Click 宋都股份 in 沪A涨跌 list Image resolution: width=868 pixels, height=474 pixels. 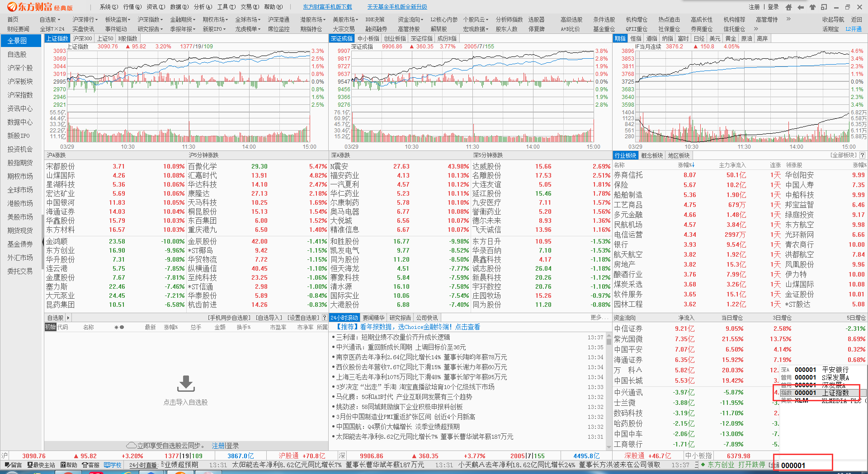(x=61, y=166)
